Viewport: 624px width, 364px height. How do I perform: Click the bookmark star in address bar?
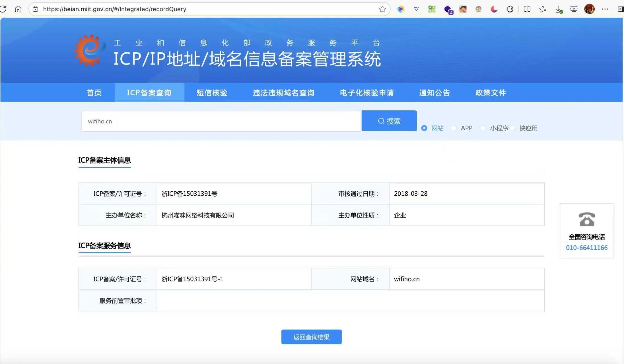click(x=382, y=9)
